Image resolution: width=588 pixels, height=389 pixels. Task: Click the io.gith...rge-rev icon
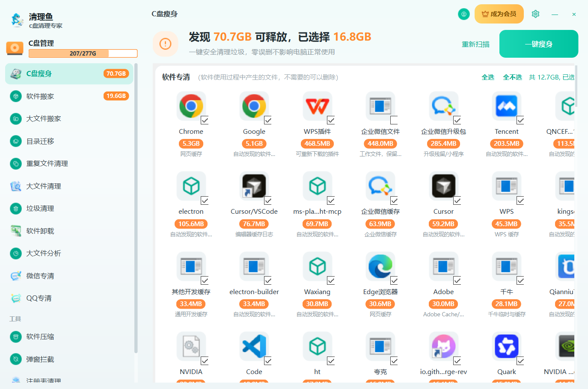443,346
